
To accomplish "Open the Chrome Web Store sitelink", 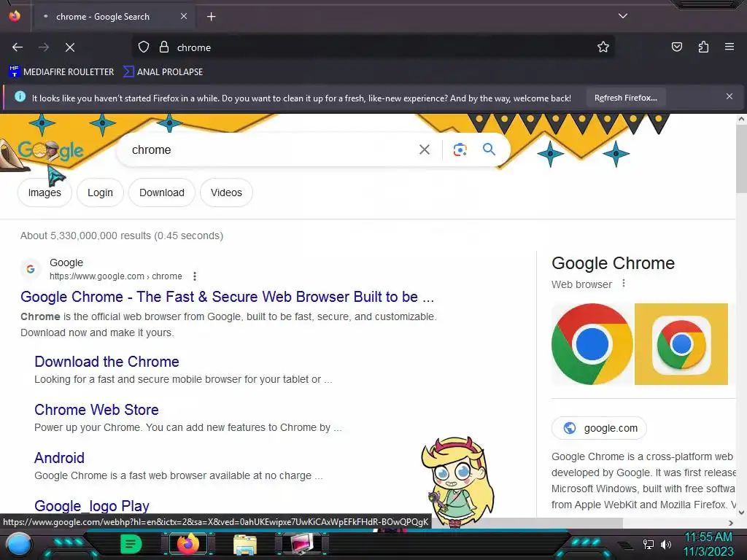I will pyautogui.click(x=96, y=410).
